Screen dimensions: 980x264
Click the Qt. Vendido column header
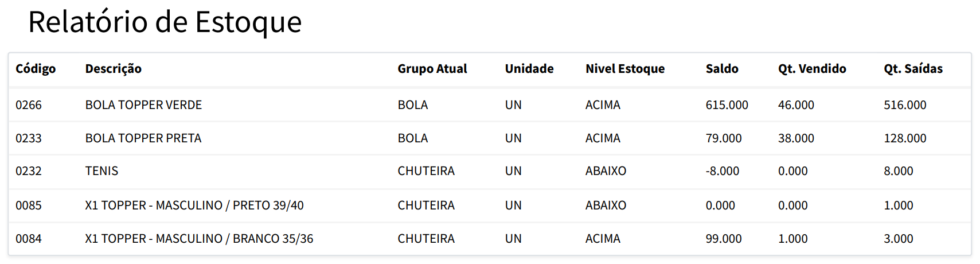811,69
